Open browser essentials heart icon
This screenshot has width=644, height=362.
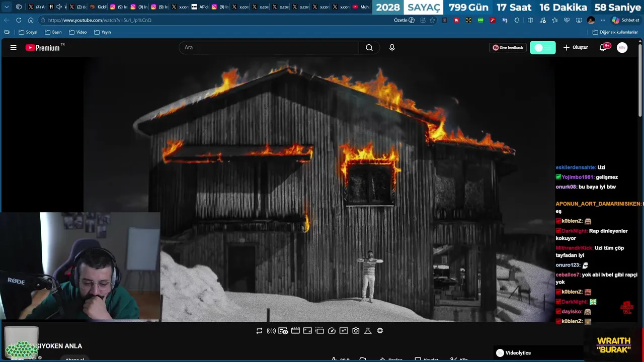pyautogui.click(x=567, y=20)
